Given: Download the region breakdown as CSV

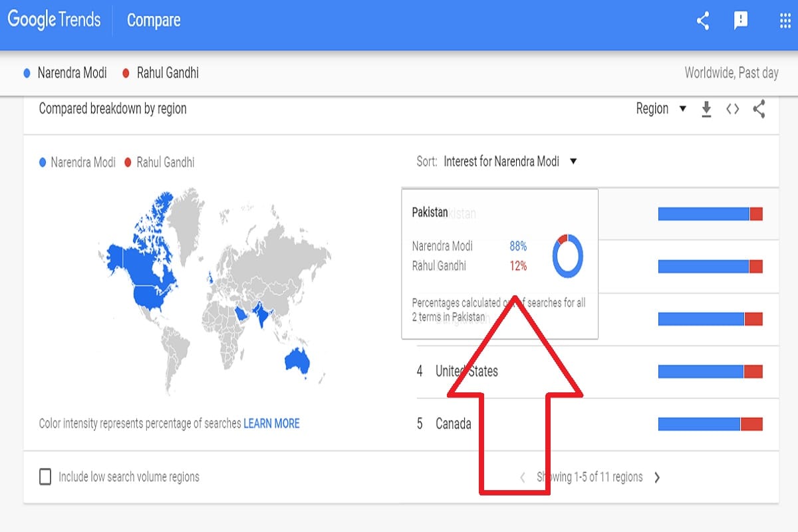Looking at the screenshot, I should (x=706, y=110).
